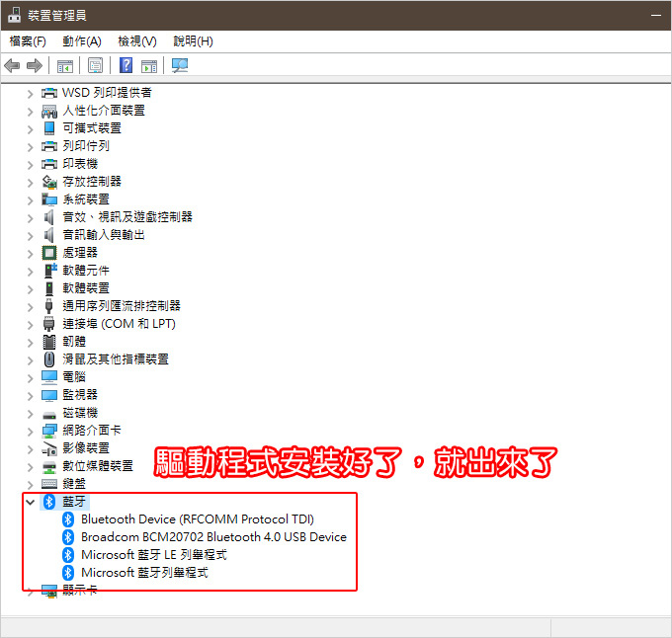
Task: Click the Forward arrow toolbar icon
Action: pyautogui.click(x=35, y=65)
